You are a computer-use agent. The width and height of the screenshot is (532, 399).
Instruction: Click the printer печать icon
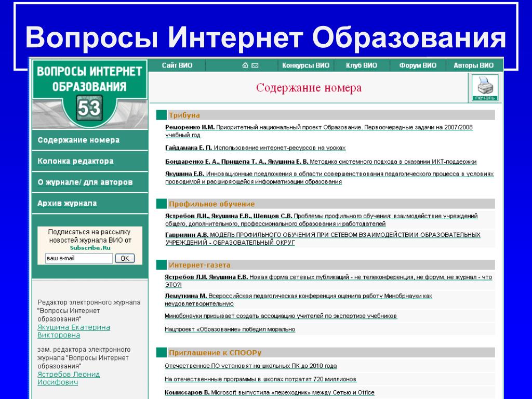coord(485,88)
